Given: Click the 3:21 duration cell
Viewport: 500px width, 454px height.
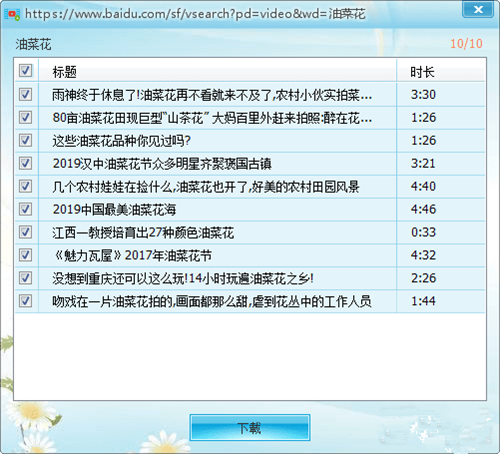Looking at the screenshot, I should pyautogui.click(x=423, y=164).
